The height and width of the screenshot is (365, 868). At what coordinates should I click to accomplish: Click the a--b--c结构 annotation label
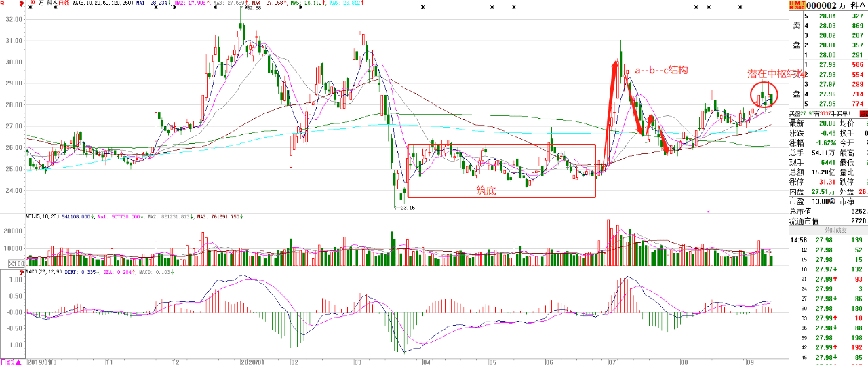click(662, 70)
